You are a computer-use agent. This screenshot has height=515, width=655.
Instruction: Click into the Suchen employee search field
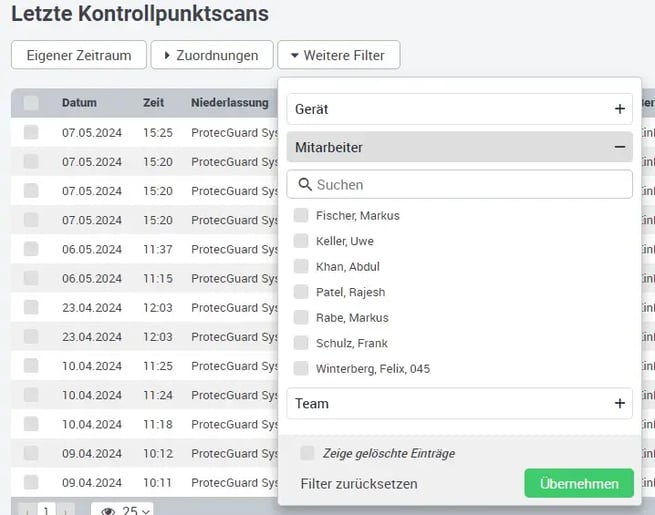point(460,184)
